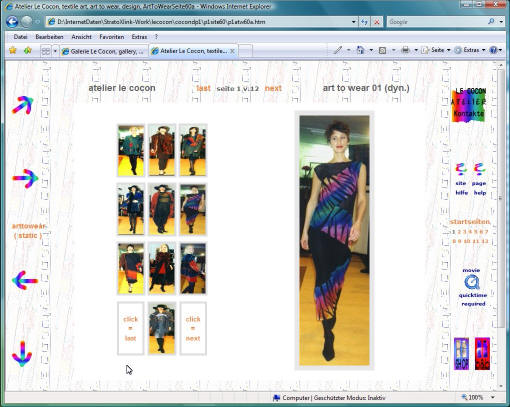Open the Favoriten menu
The height and width of the screenshot is (407, 510).
click(112, 37)
